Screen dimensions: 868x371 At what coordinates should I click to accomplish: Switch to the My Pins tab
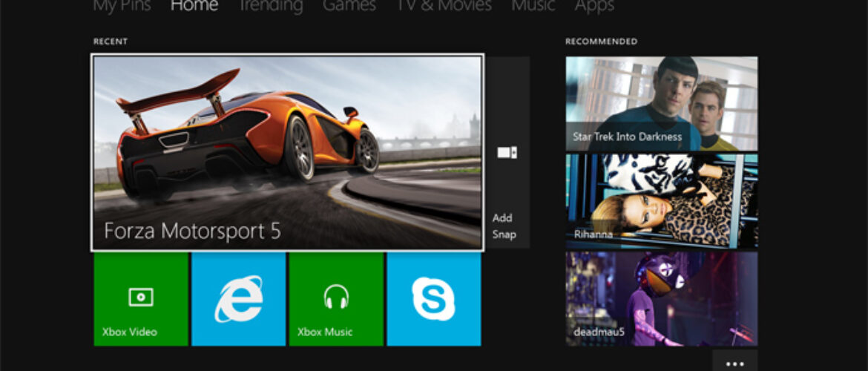click(120, 5)
